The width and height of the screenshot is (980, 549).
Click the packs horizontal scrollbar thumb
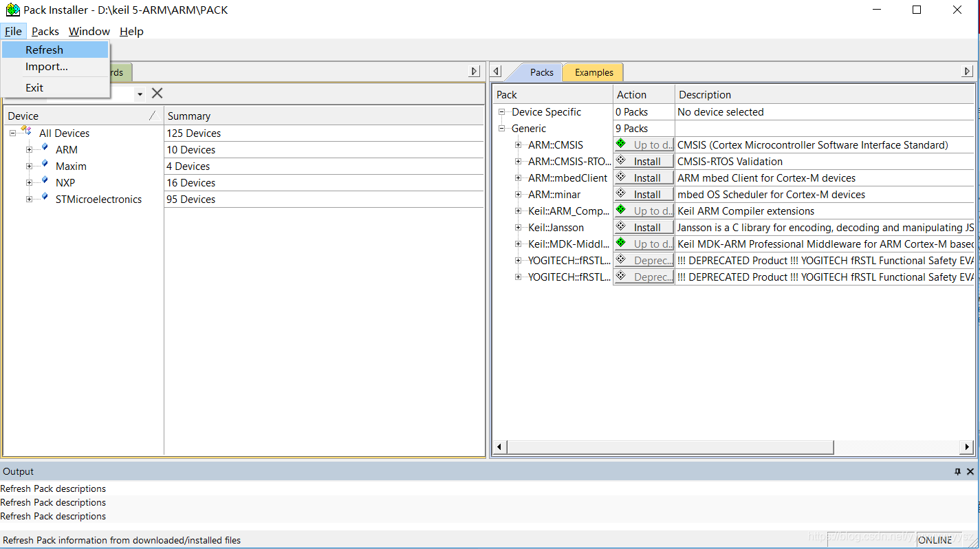671,447
